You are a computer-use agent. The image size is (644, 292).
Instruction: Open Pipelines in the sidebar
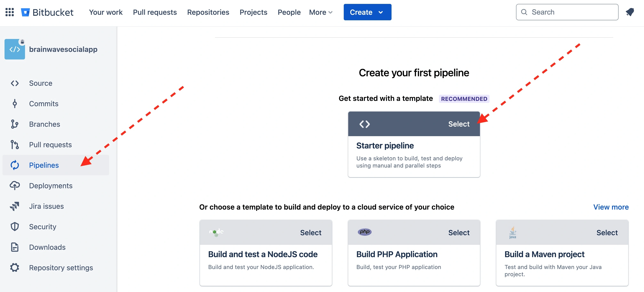pyautogui.click(x=56, y=165)
